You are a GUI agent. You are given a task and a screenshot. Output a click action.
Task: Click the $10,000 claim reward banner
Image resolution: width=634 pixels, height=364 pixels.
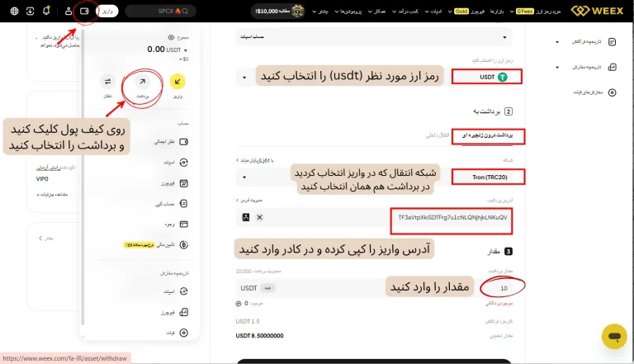tap(277, 12)
